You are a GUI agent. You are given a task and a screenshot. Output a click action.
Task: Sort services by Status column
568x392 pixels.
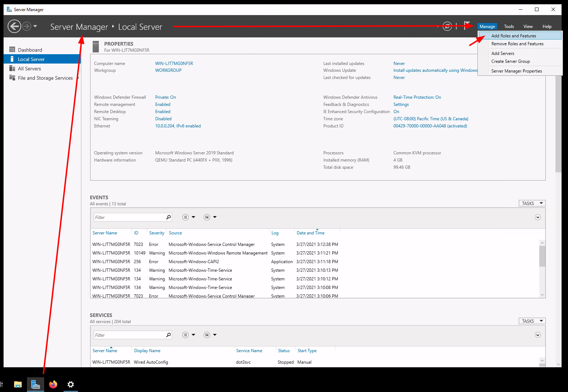point(284,351)
